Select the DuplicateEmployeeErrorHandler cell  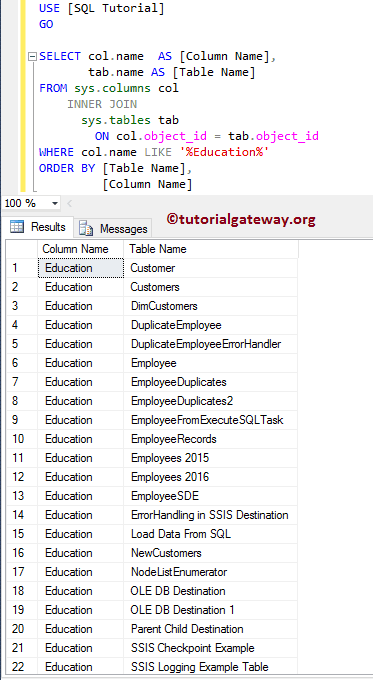[211, 344]
